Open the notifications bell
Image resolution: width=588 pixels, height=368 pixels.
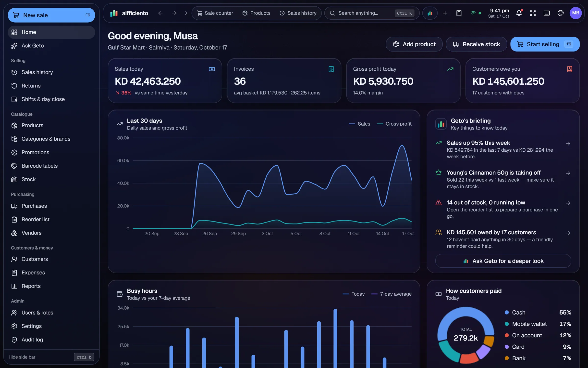click(x=519, y=13)
